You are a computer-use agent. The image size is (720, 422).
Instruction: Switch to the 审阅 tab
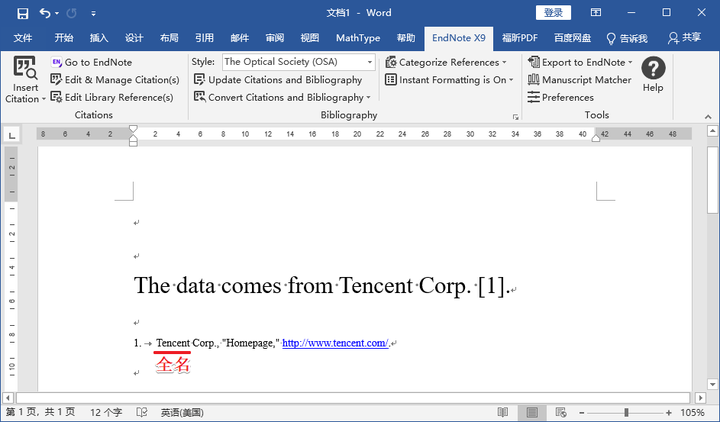275,38
